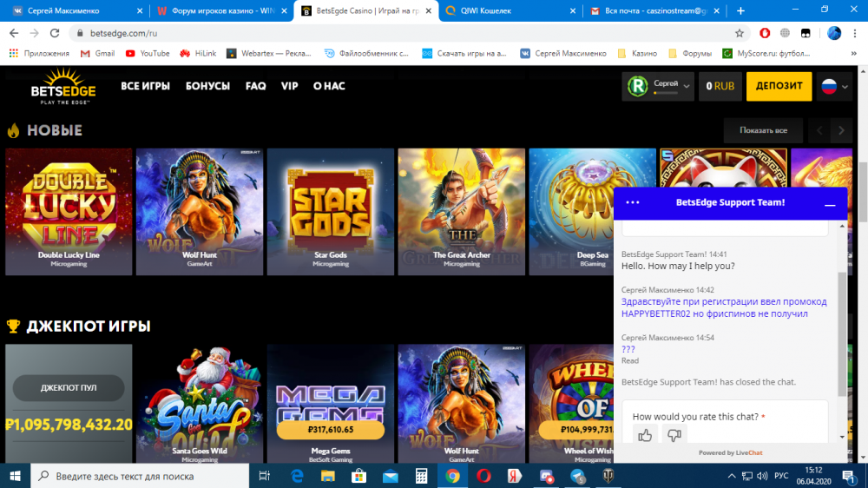Open the LiveChat powered-by link
This screenshot has height=488, width=868.
click(748, 452)
